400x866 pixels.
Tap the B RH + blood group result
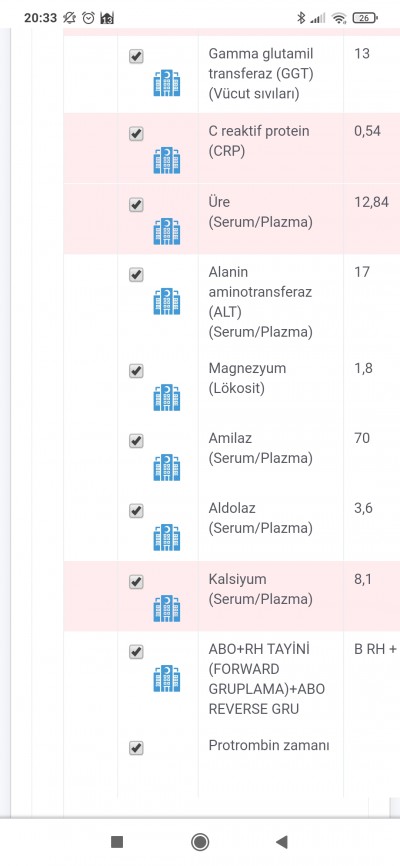(x=375, y=649)
